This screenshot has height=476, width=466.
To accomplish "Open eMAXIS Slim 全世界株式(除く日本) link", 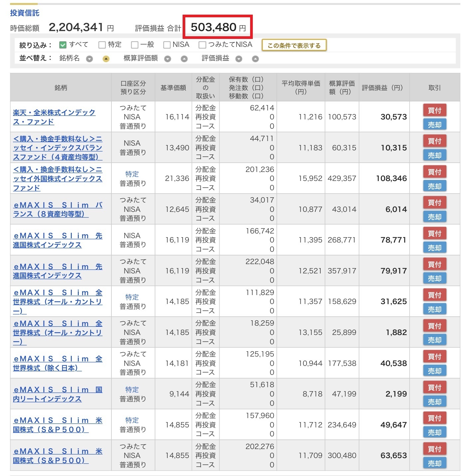I will [x=57, y=363].
